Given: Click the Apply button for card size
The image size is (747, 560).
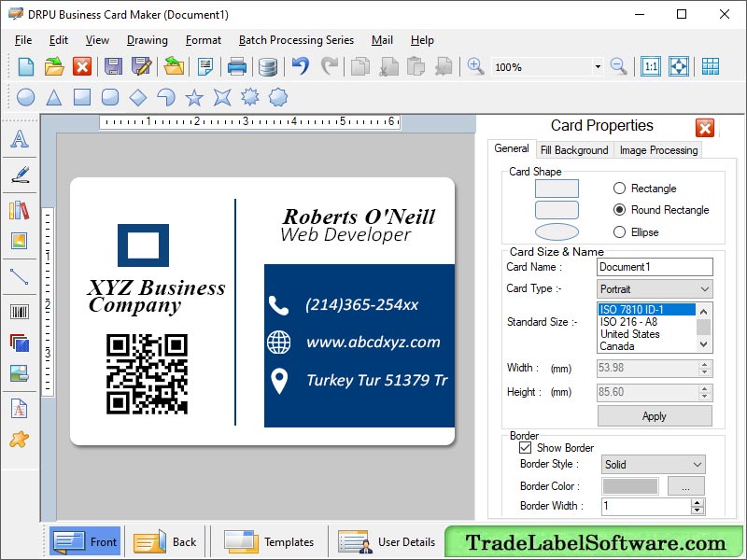Looking at the screenshot, I should click(x=654, y=416).
